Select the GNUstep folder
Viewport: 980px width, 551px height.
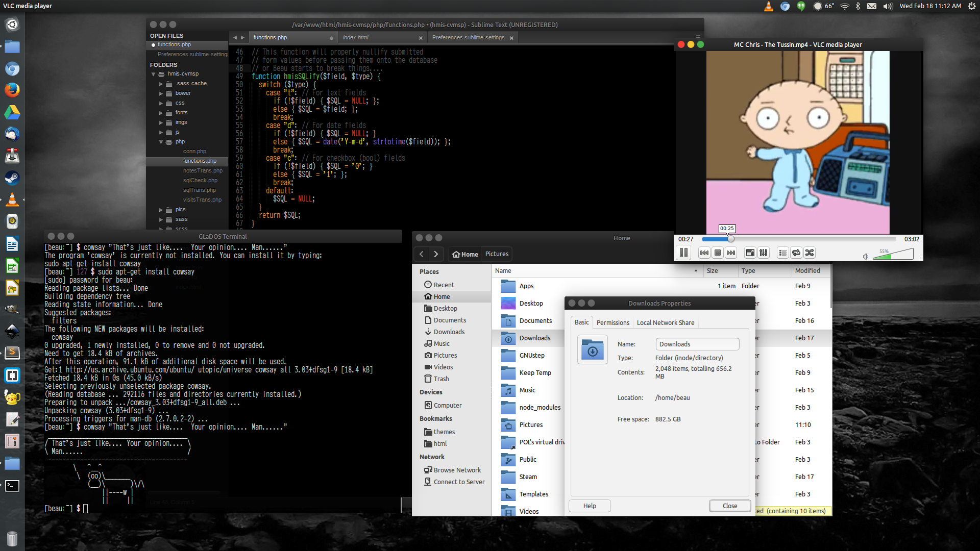(x=532, y=356)
